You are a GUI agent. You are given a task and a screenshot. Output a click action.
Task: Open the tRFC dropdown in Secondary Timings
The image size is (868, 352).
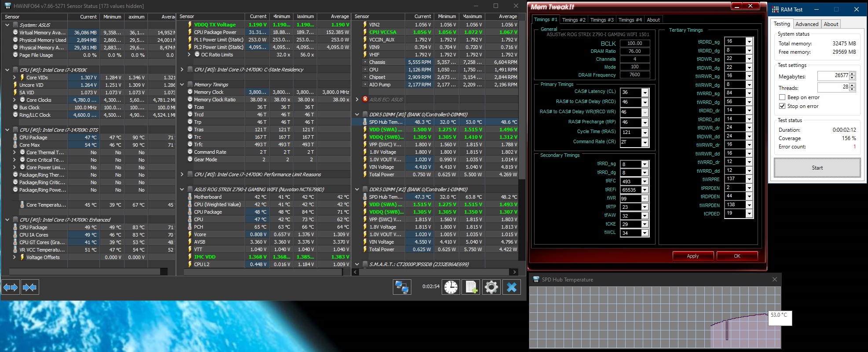[x=645, y=182]
